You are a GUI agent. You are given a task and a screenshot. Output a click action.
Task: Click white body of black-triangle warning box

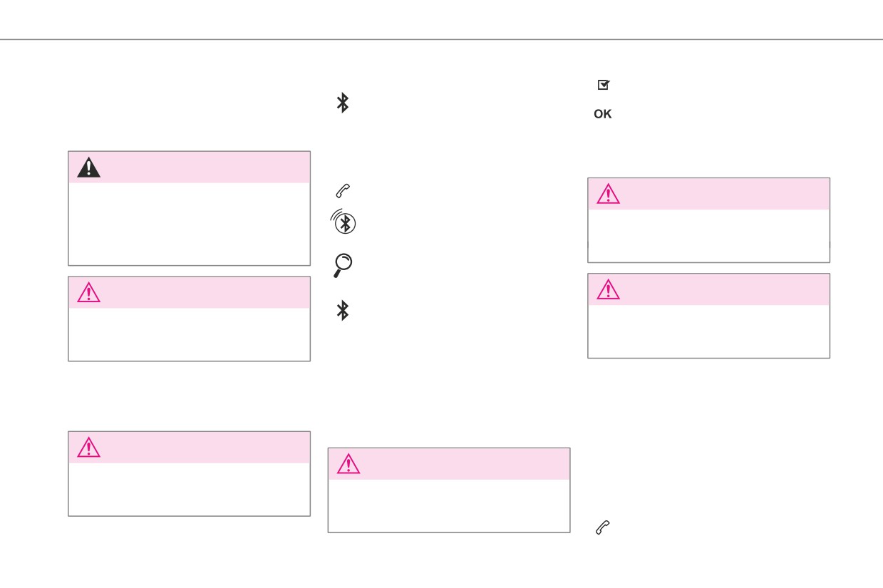[189, 224]
